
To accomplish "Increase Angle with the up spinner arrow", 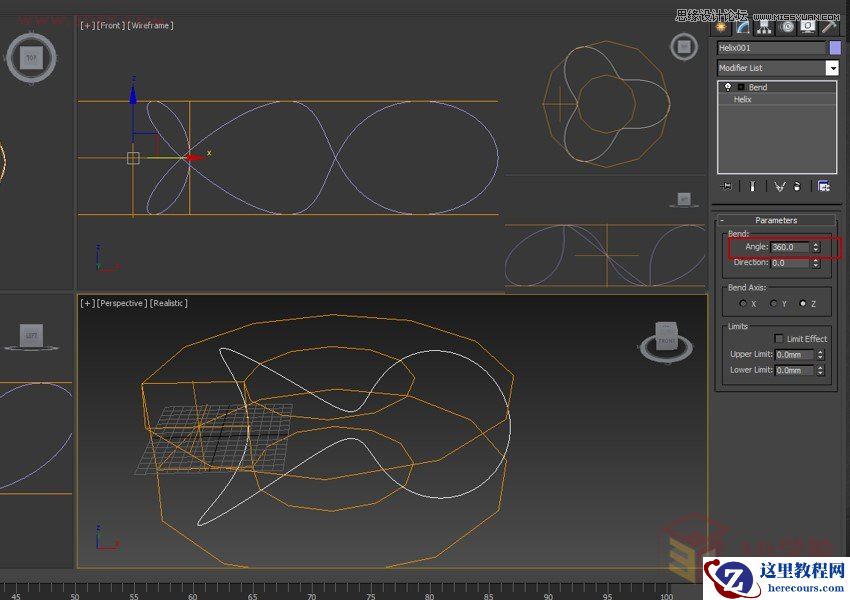I will [816, 243].
